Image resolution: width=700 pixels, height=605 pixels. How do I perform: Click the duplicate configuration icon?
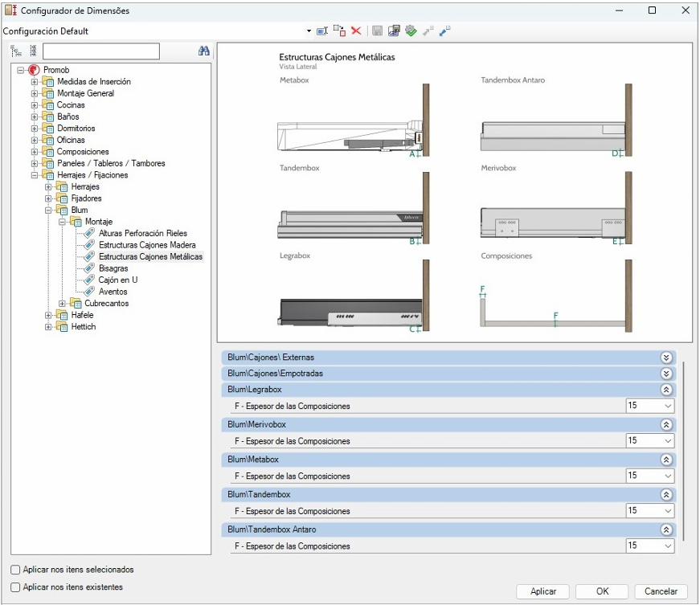339,31
